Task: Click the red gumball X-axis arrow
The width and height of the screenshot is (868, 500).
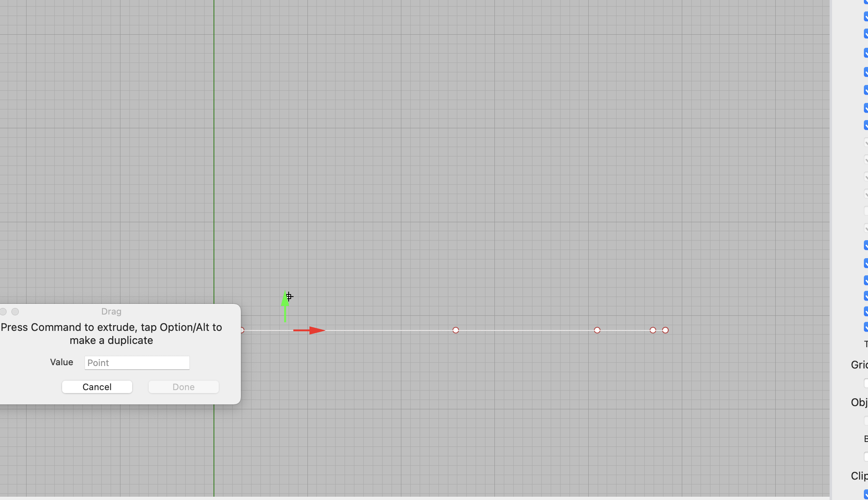Action: tap(314, 330)
